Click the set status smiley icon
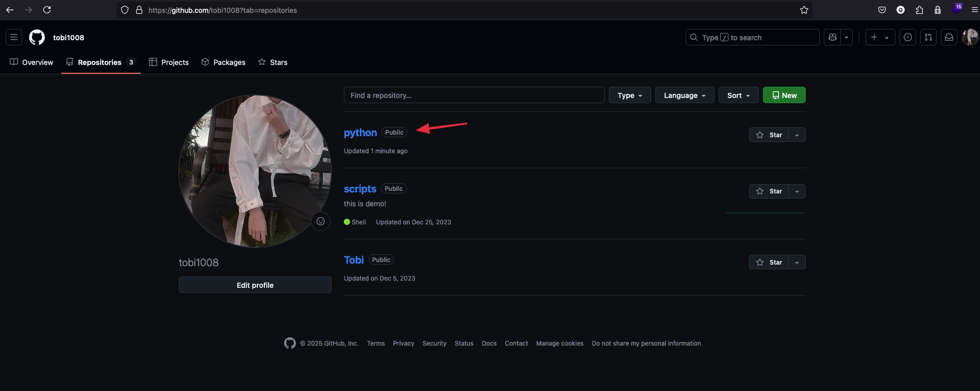 [x=320, y=221]
